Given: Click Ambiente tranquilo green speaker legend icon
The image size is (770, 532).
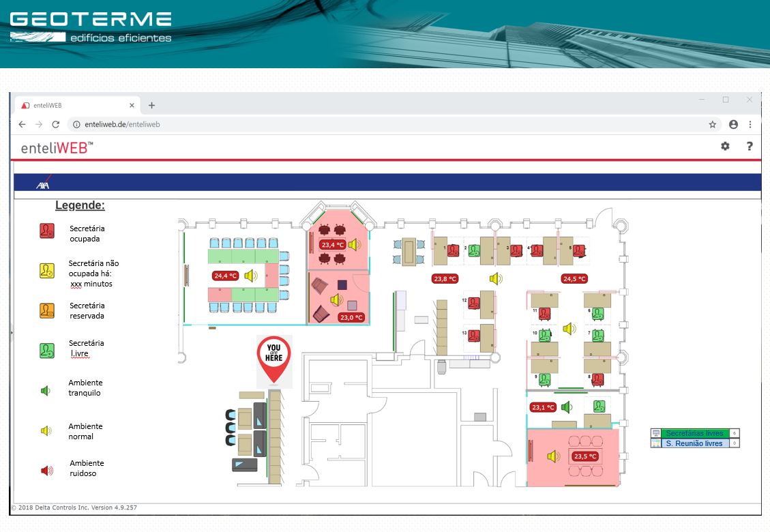Looking at the screenshot, I should point(46,391).
